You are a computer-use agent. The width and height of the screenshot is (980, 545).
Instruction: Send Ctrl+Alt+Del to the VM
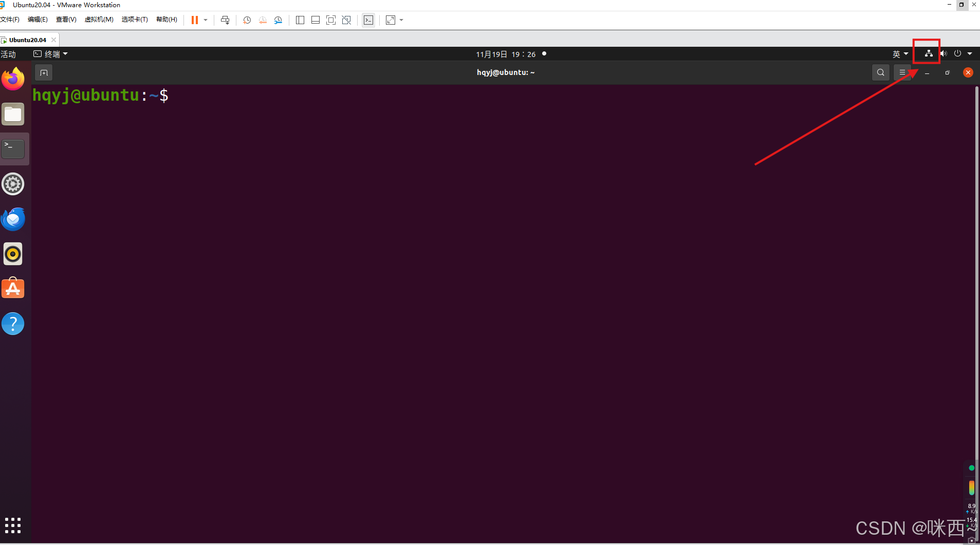pyautogui.click(x=225, y=20)
